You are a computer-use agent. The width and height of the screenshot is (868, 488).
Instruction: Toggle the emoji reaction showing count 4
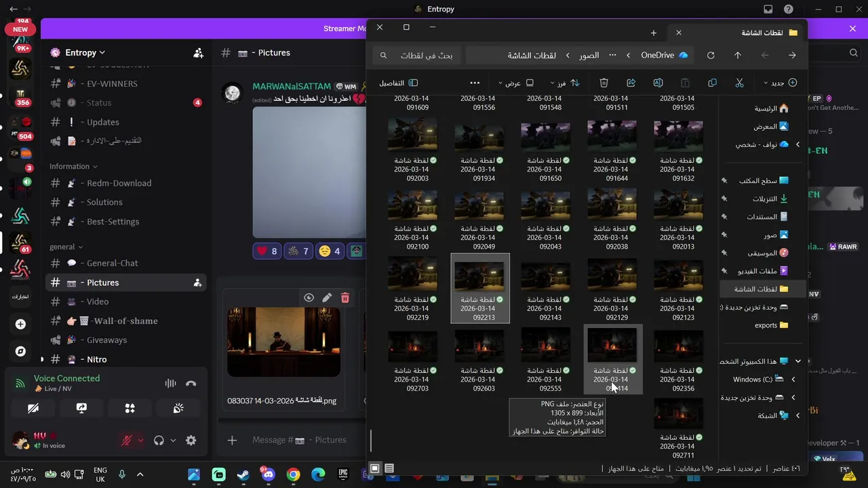[330, 251]
